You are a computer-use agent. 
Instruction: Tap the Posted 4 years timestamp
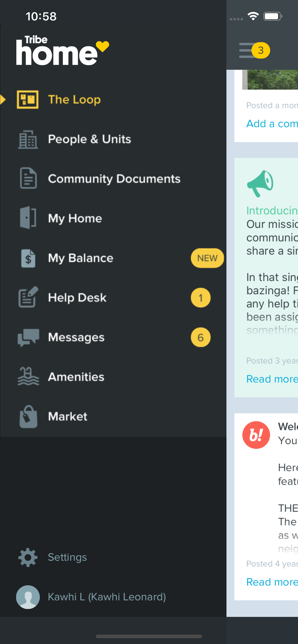point(272,563)
